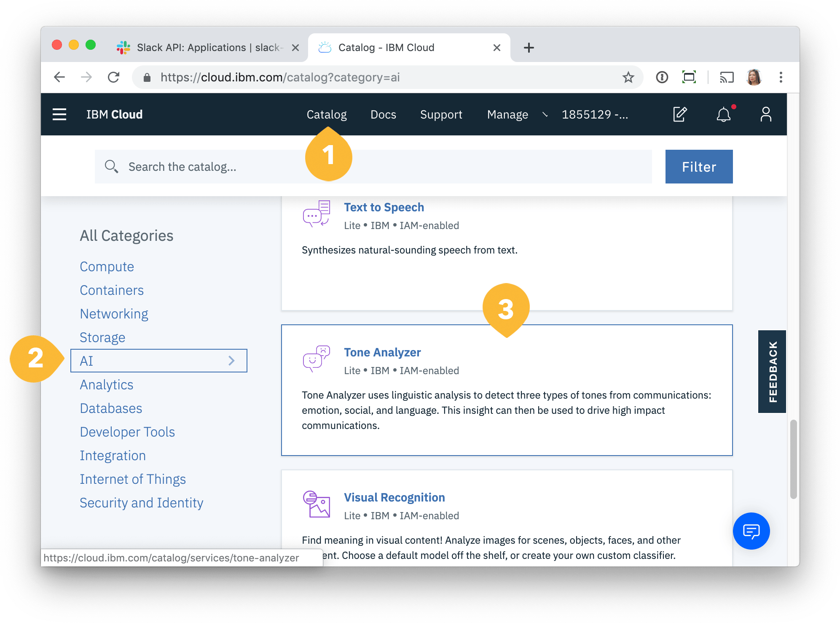The width and height of the screenshot is (840, 623).
Task: Click the catalog search magnifier icon
Action: coord(111,167)
